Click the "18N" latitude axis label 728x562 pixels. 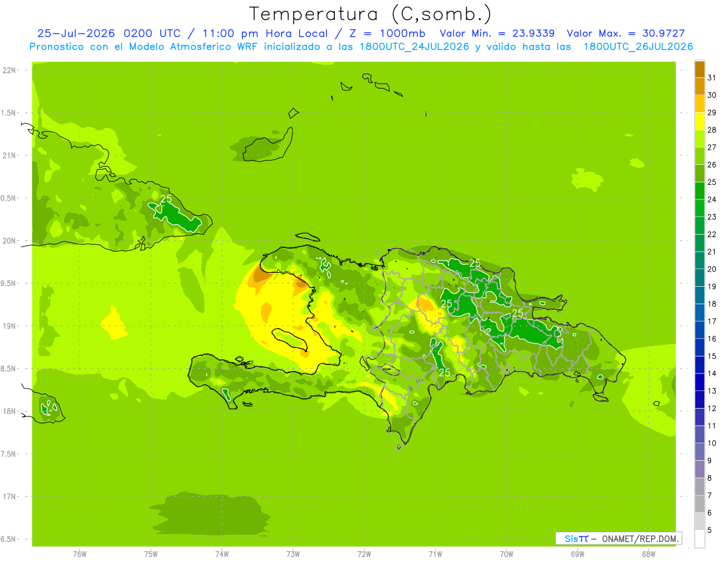[x=10, y=411]
